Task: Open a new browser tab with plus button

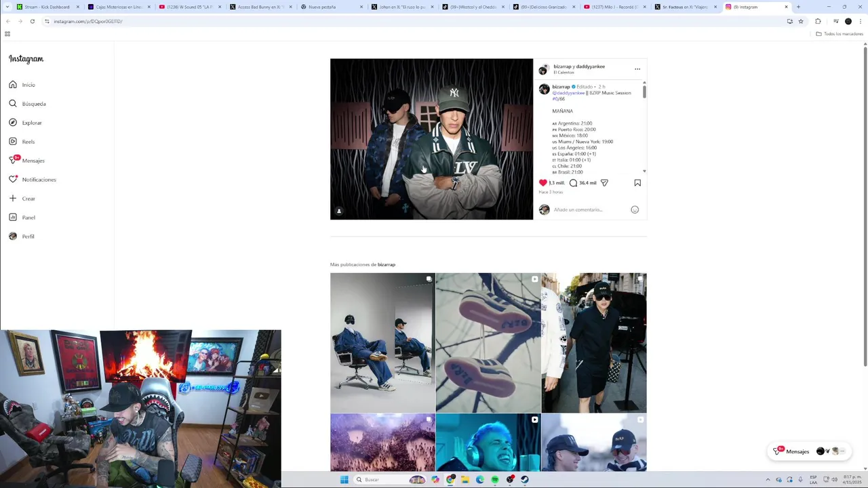Action: [x=798, y=7]
